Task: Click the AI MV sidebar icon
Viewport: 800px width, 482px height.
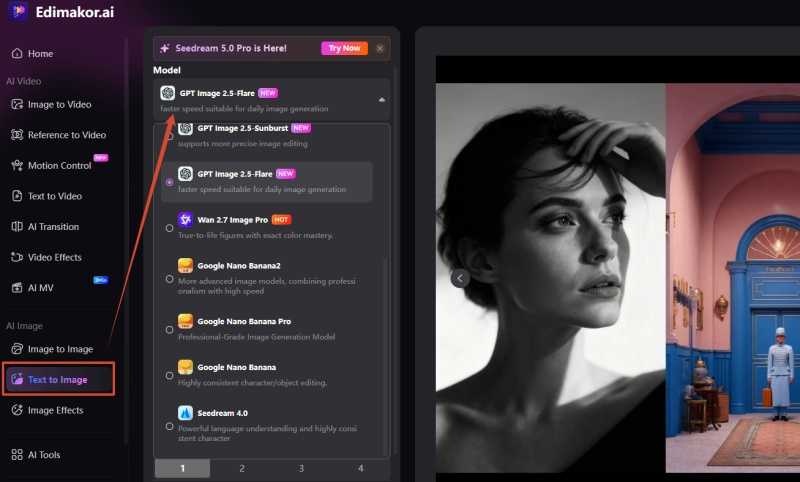Action: click(x=17, y=288)
